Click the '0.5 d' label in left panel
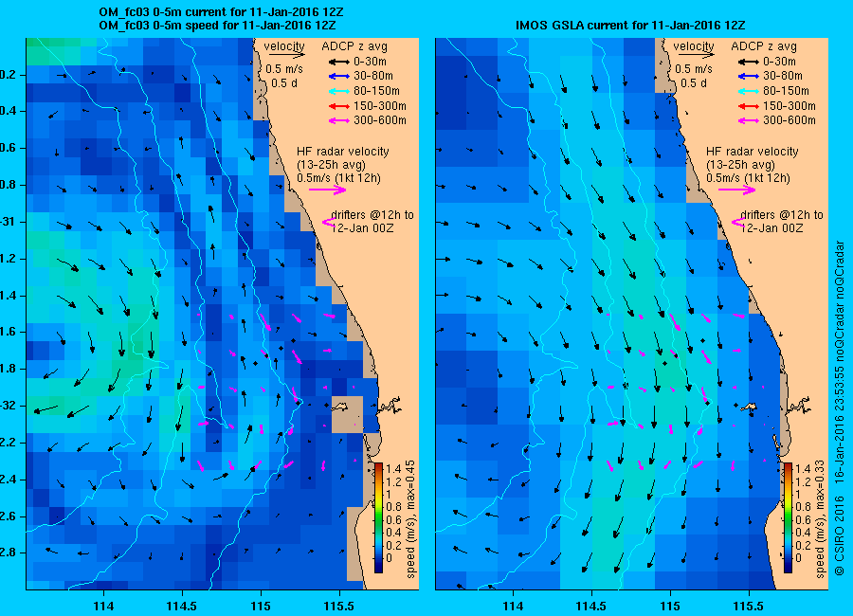The image size is (853, 616). (284, 83)
